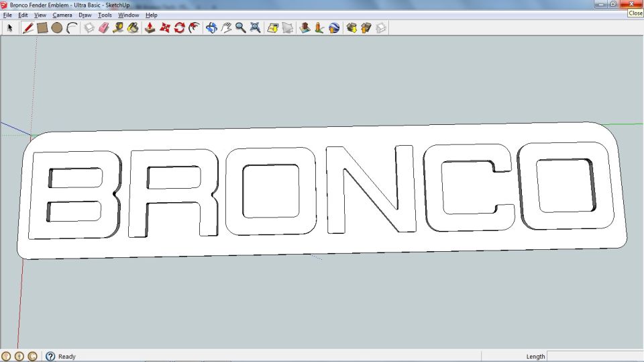Click the first circular status bar icon

pyautogui.click(x=6, y=356)
